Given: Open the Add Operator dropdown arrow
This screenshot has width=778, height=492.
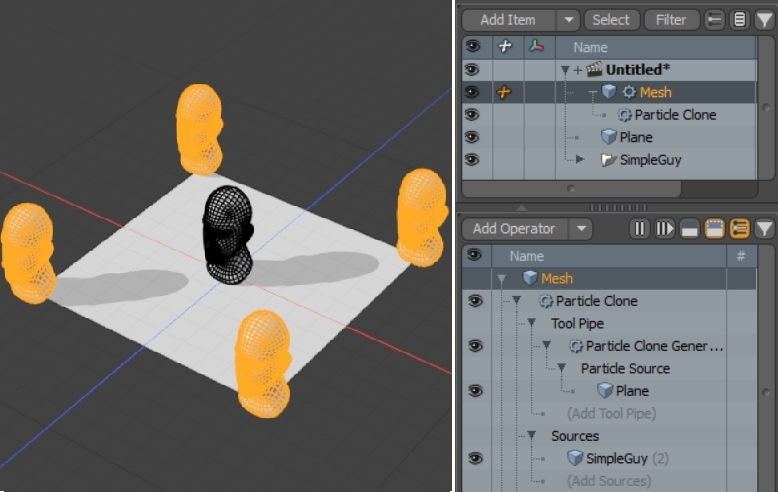Looking at the screenshot, I should tap(581, 229).
